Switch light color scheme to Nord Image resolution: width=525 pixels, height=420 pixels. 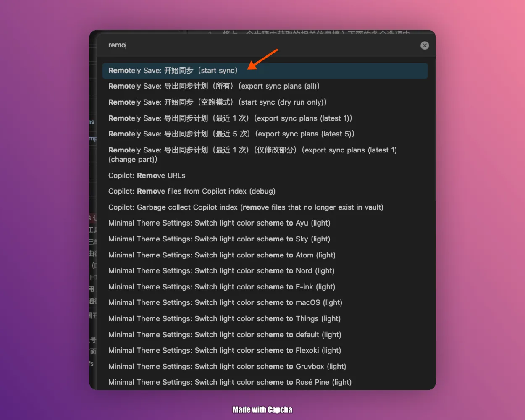click(265, 271)
